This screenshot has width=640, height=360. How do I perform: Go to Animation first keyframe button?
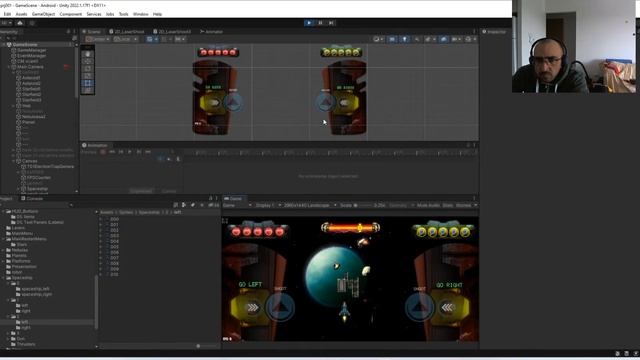tap(112, 152)
